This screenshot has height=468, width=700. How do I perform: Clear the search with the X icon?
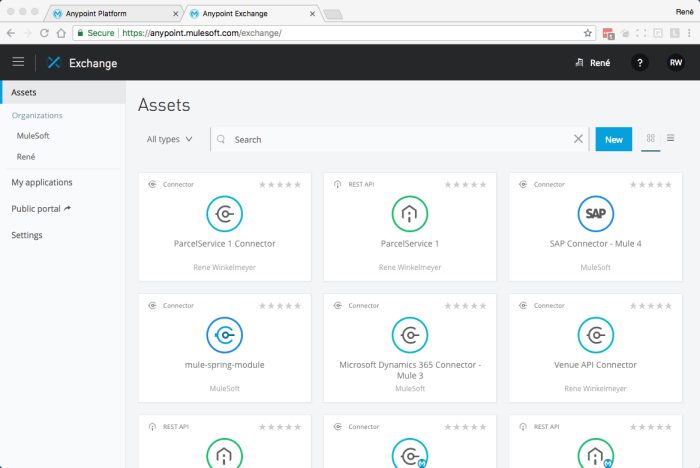(x=578, y=139)
